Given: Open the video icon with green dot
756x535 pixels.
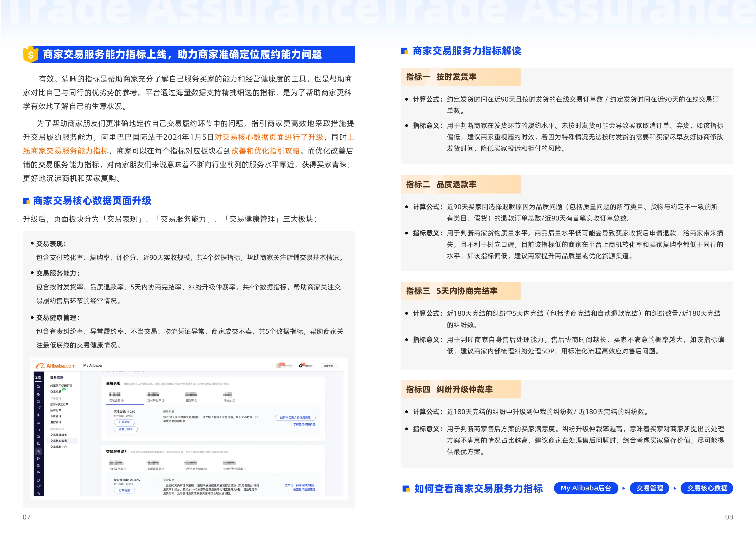Looking at the screenshot, I should (38, 408).
